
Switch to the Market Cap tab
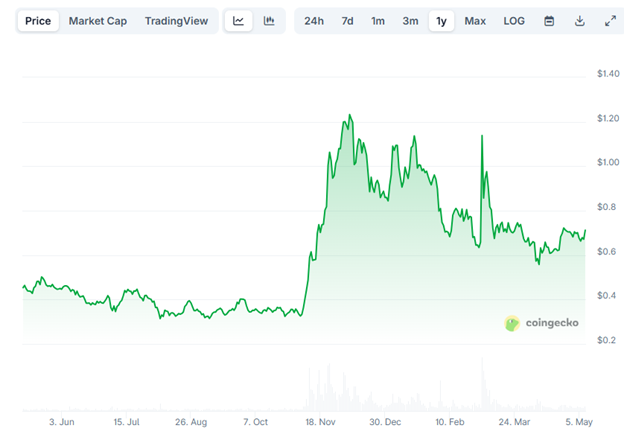point(97,21)
